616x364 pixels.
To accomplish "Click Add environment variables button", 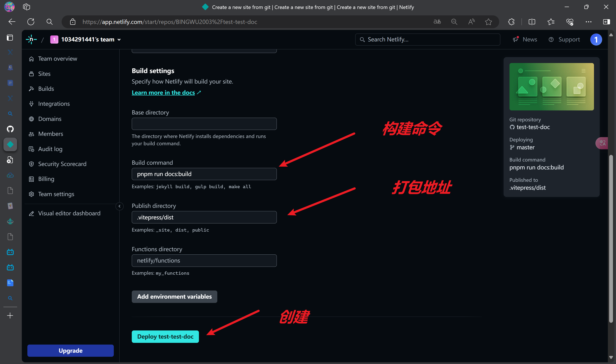I will [x=174, y=296].
